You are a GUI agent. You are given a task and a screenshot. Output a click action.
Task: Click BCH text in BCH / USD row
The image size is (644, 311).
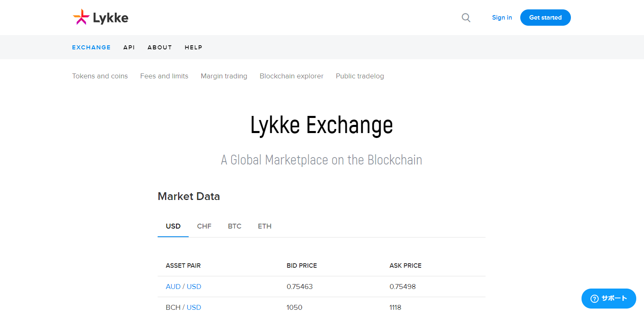[x=173, y=307]
